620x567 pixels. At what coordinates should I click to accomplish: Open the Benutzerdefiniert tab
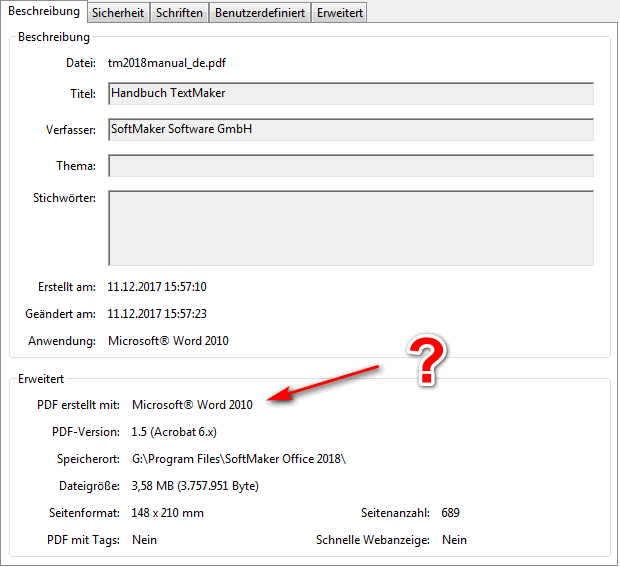pyautogui.click(x=260, y=13)
